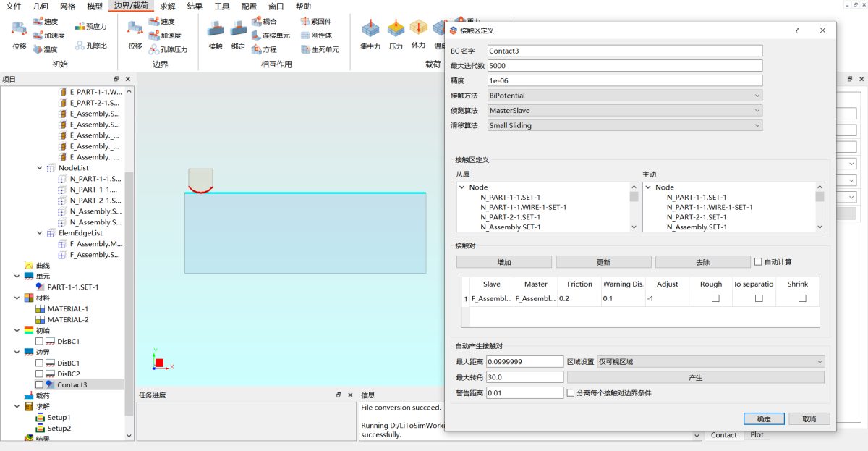The width and height of the screenshot is (868, 451).
Task: Click the 温度 icon in the 初始 group
Action: (x=37, y=49)
